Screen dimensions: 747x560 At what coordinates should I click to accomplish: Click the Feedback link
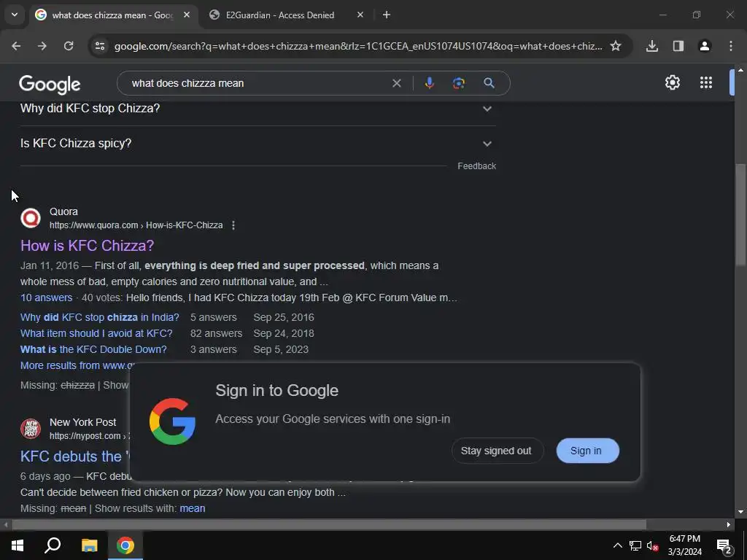pyautogui.click(x=477, y=166)
